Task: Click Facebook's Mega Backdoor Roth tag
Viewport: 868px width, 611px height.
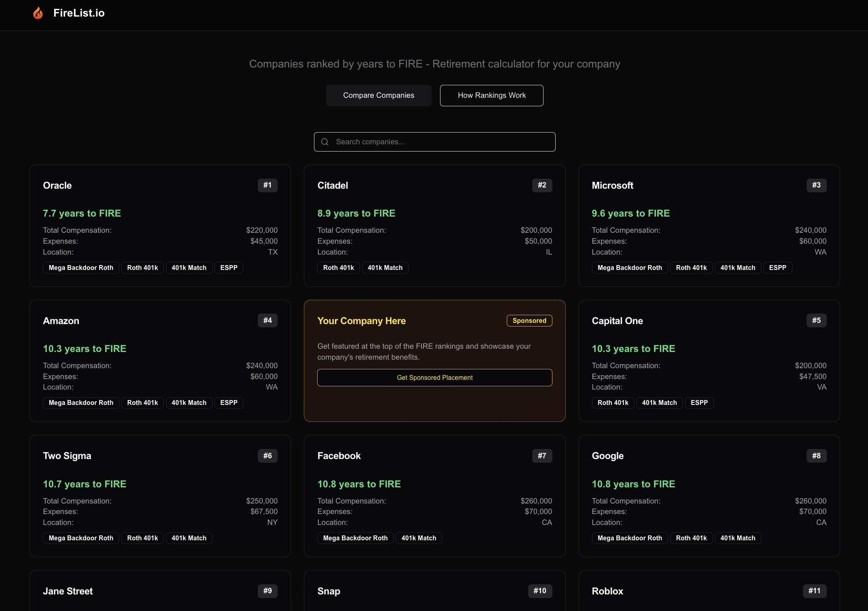Action: pos(355,538)
